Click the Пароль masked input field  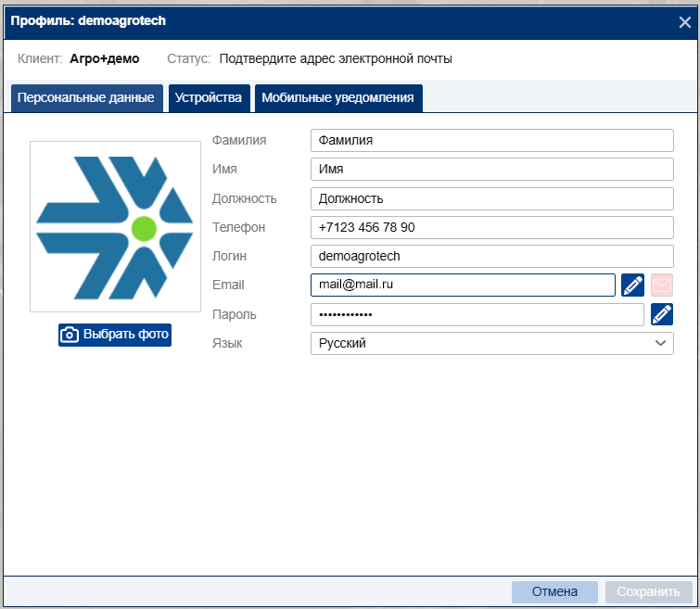point(477,314)
